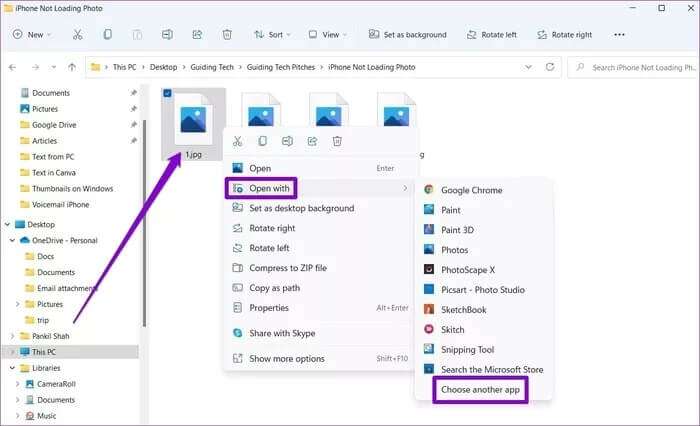
Task: Go back with the Back arrow
Action: 12,67
